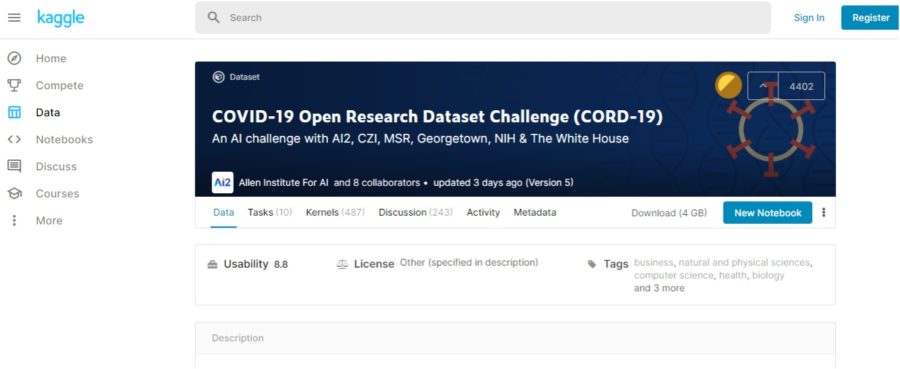
Task: Click the License scales icon
Action: [x=342, y=265]
